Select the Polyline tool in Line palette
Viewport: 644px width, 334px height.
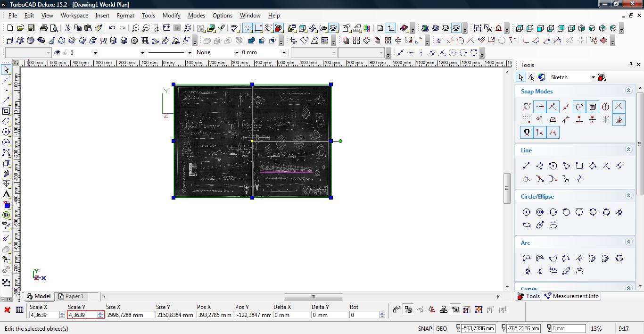pyautogui.click(x=540, y=166)
